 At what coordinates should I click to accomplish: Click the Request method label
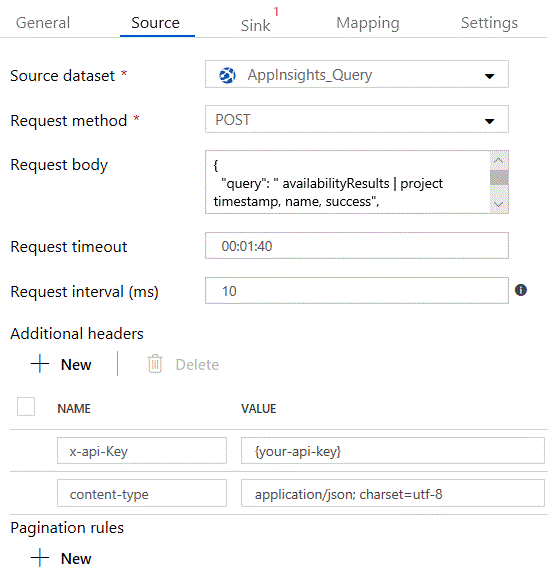(69, 120)
